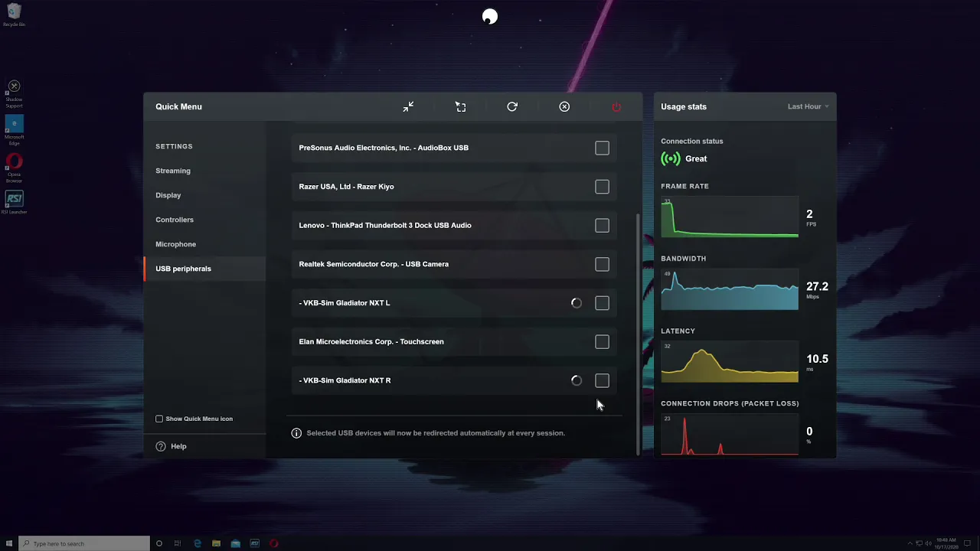Click the USB device list scrollbar
This screenshot has height=551, width=980.
(639, 333)
